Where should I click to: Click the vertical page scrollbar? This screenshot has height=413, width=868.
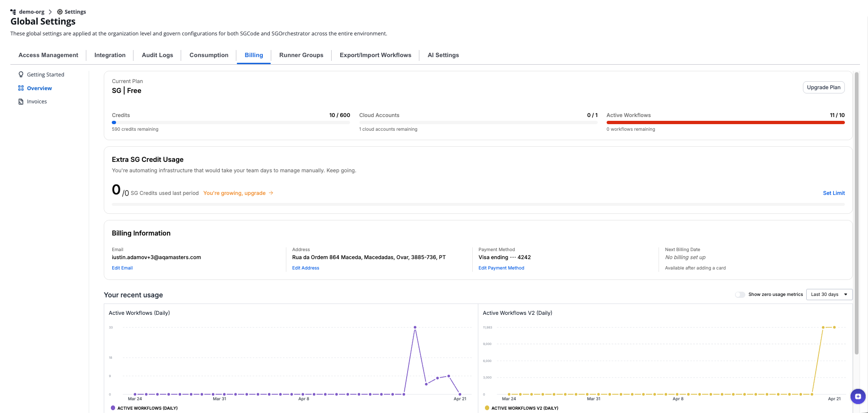857,212
